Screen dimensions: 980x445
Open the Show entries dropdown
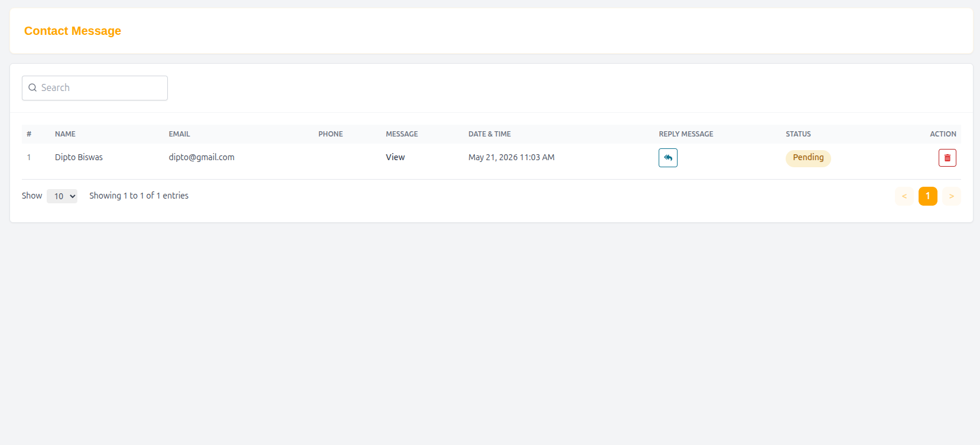(62, 196)
